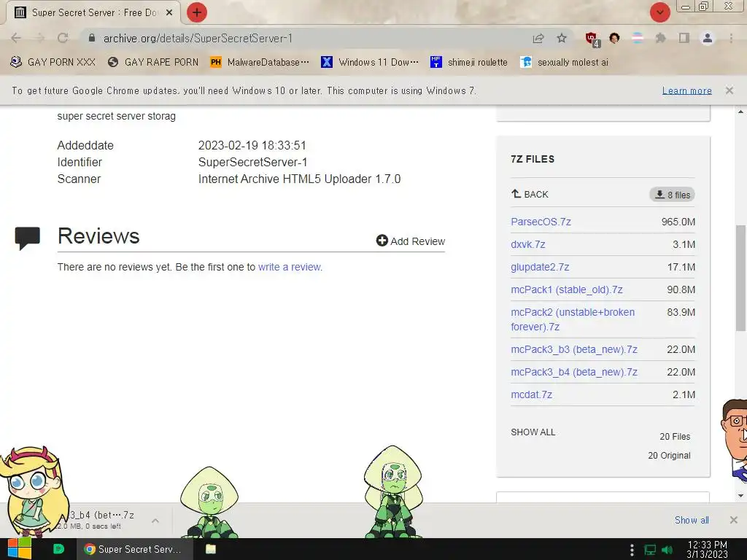Toggle the browser side panel

click(x=684, y=38)
